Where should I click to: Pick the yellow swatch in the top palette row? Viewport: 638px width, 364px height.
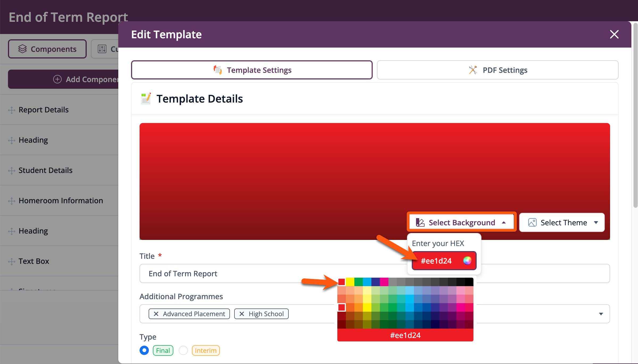[350, 282]
